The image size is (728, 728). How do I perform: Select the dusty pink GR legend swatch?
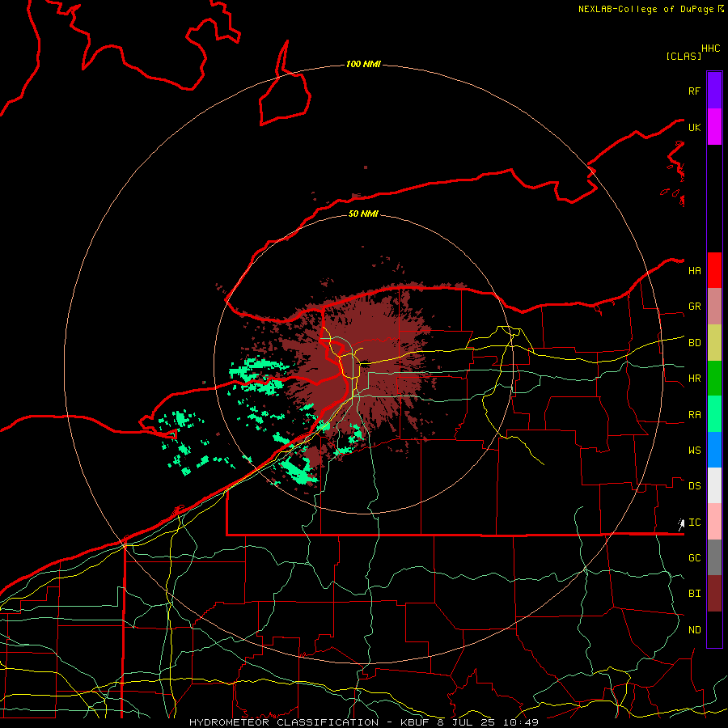click(714, 307)
